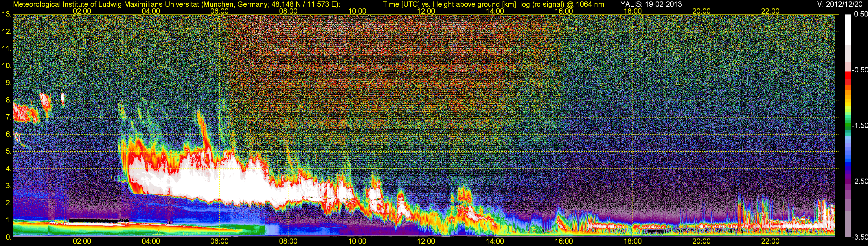Select the 11 km height axis label
The width and height of the screenshot is (868, 246).
[x=6, y=49]
